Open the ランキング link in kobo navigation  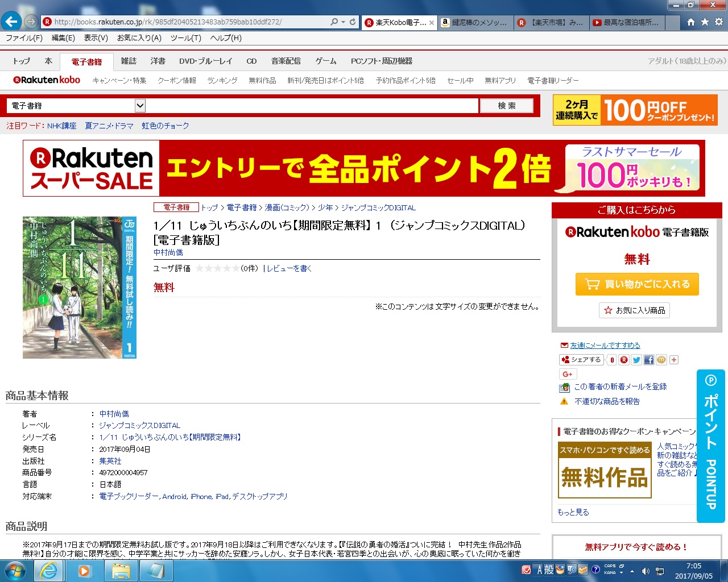click(222, 81)
